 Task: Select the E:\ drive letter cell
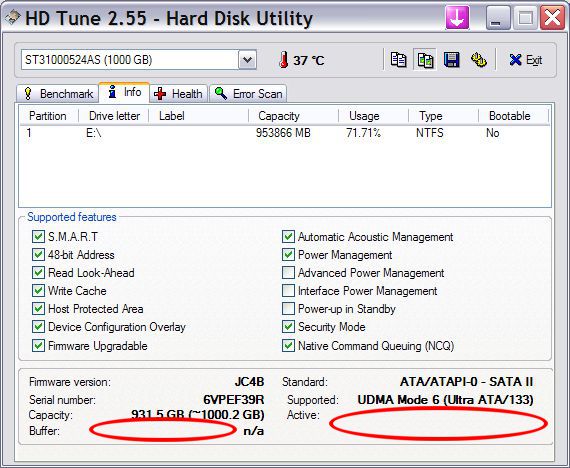click(94, 133)
